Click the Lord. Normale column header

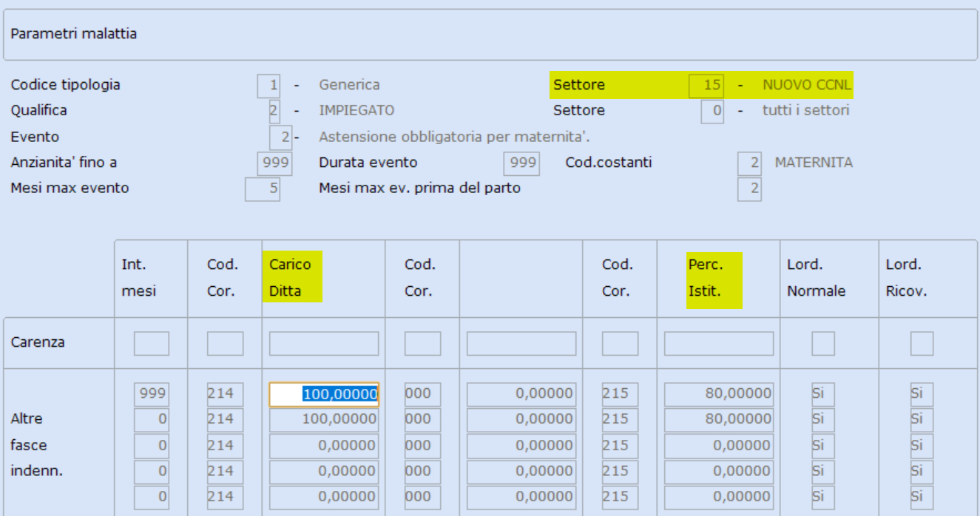pos(817,278)
